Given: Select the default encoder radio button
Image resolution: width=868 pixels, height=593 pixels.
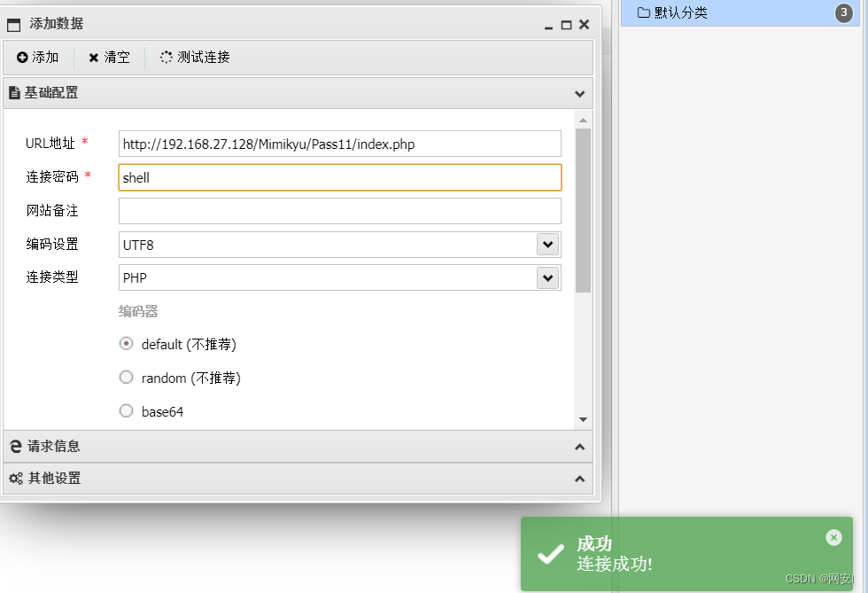Looking at the screenshot, I should (126, 343).
